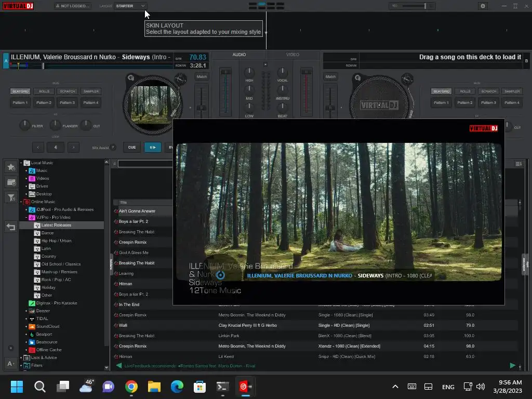Click the TIDAL service icon

32,318
